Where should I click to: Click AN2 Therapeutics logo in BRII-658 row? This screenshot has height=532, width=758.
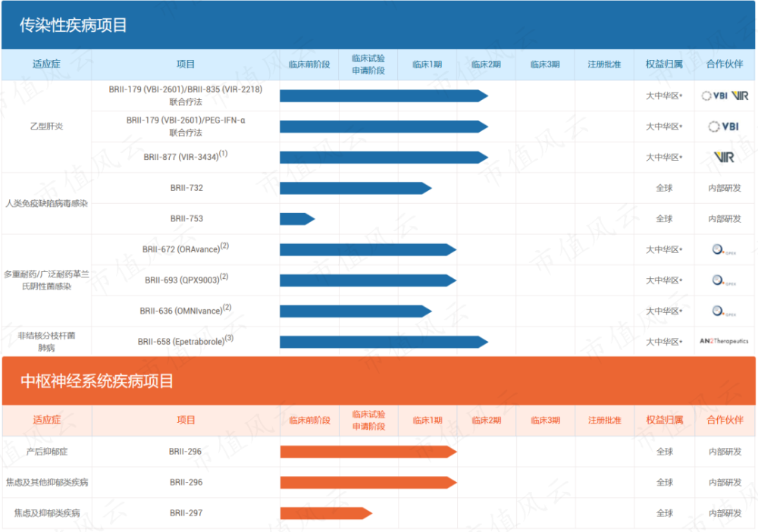724,341
